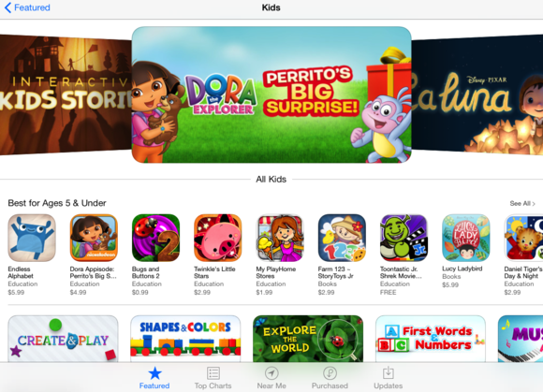Choose the My PlayHome Stores icon
Image resolution: width=543 pixels, height=392 pixels.
[280, 238]
